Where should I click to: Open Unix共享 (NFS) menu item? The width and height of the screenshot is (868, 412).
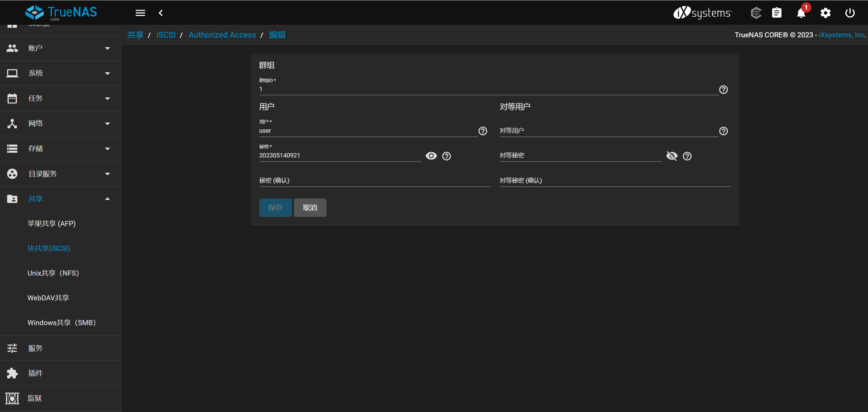coord(53,273)
